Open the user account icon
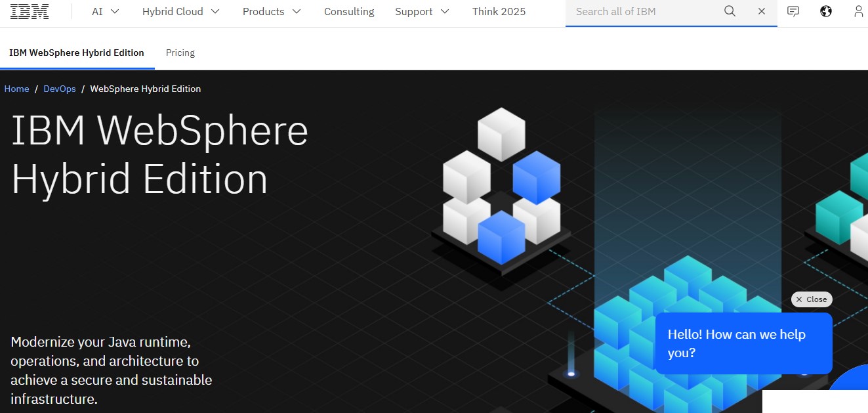 [859, 11]
